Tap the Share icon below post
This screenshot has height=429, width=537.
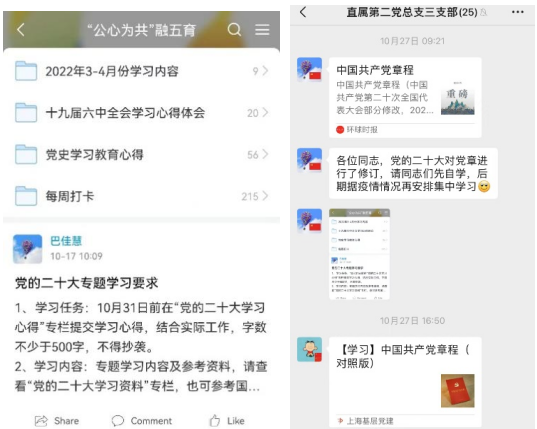(x=41, y=420)
